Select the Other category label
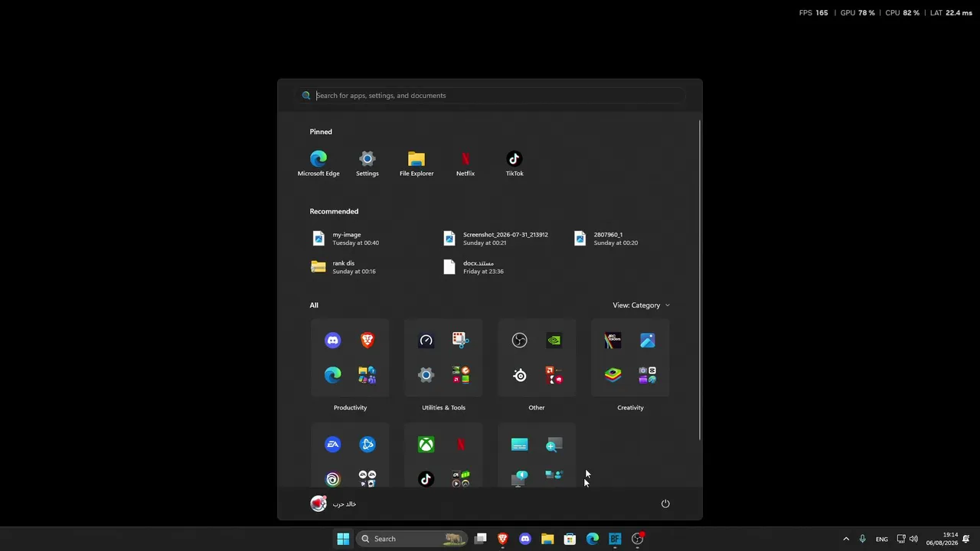Viewport: 980px width, 551px height. (537, 408)
